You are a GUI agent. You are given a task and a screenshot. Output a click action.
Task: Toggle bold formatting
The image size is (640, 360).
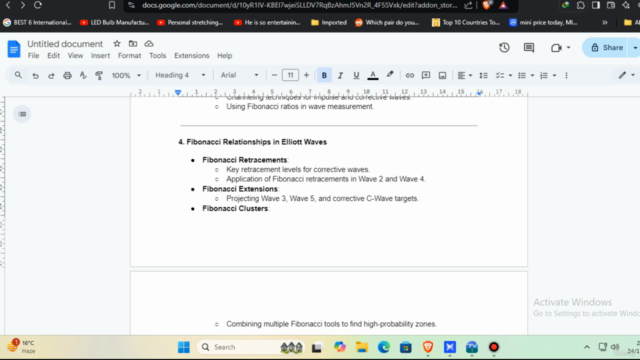(x=324, y=76)
